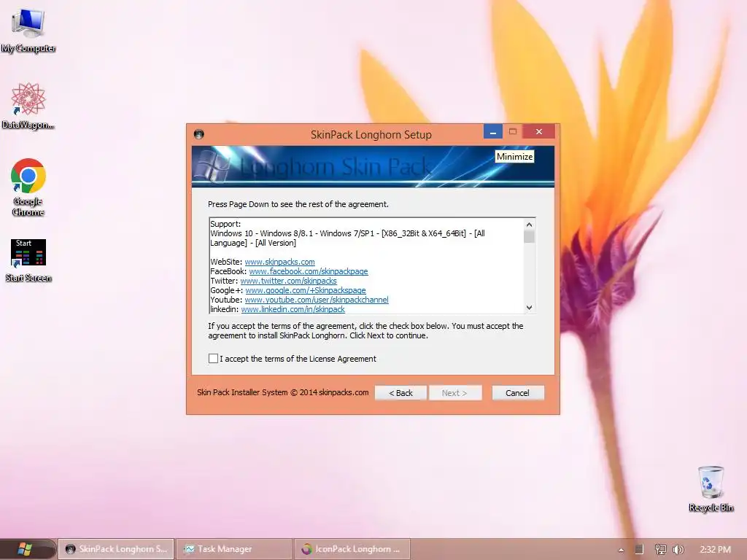This screenshot has width=747, height=560.
Task: Open the LinkedIn skinpack link
Action: point(293,309)
